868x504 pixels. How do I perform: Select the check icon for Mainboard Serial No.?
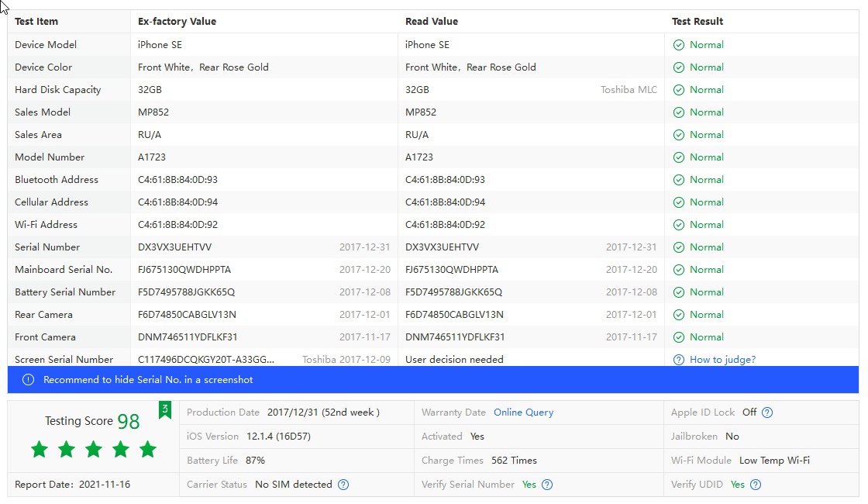(x=679, y=270)
